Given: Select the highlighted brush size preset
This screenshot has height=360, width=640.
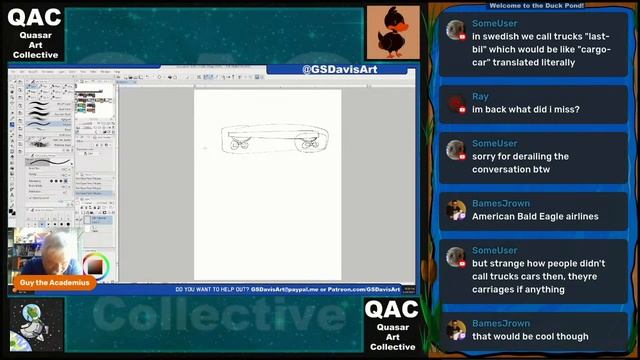Looking at the screenshot, I should (42, 224).
